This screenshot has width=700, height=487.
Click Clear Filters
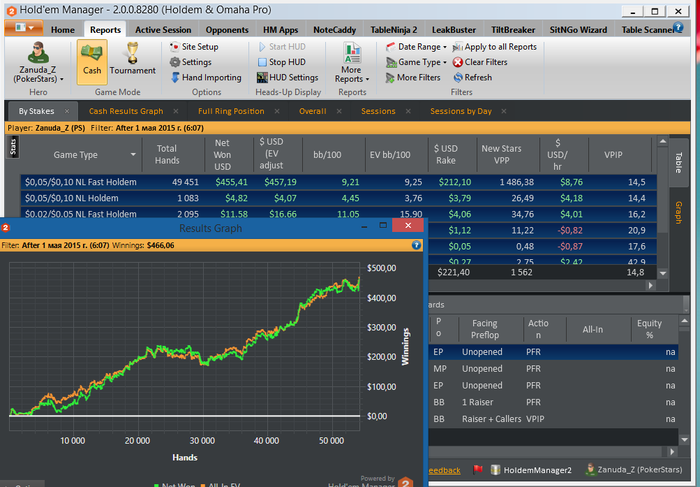click(480, 62)
